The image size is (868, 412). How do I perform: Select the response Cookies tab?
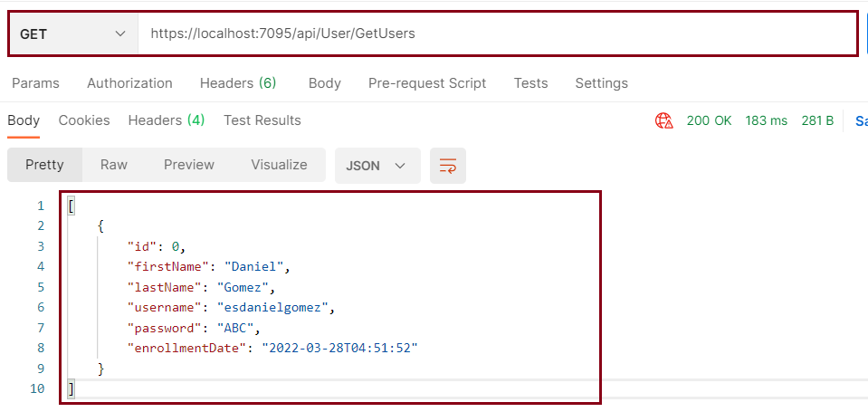84,120
